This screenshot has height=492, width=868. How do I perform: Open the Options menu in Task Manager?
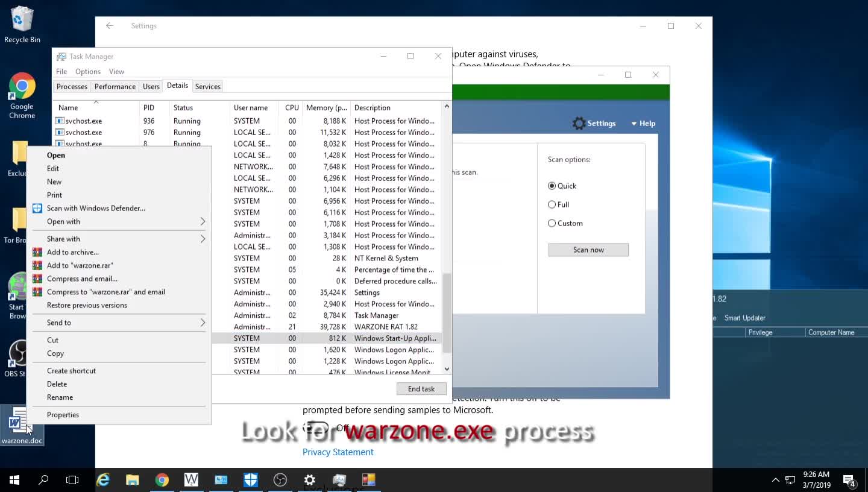(88, 72)
